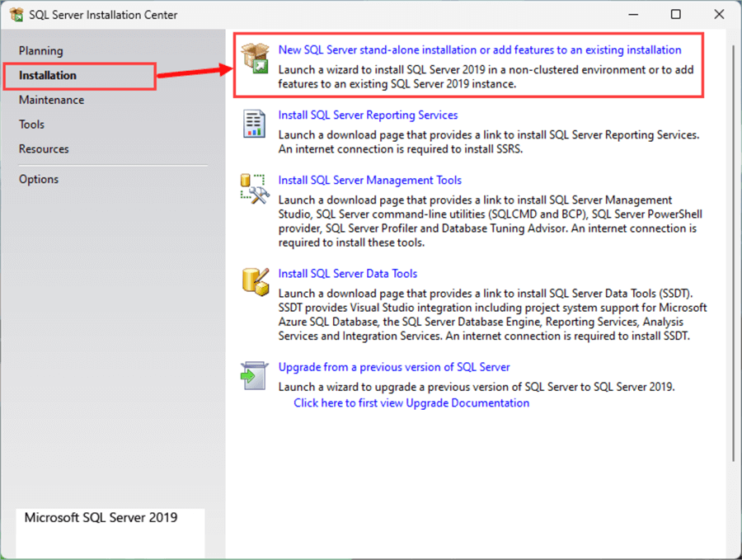Screen dimensions: 742x560
Task: Open the Options section
Action: tap(39, 180)
